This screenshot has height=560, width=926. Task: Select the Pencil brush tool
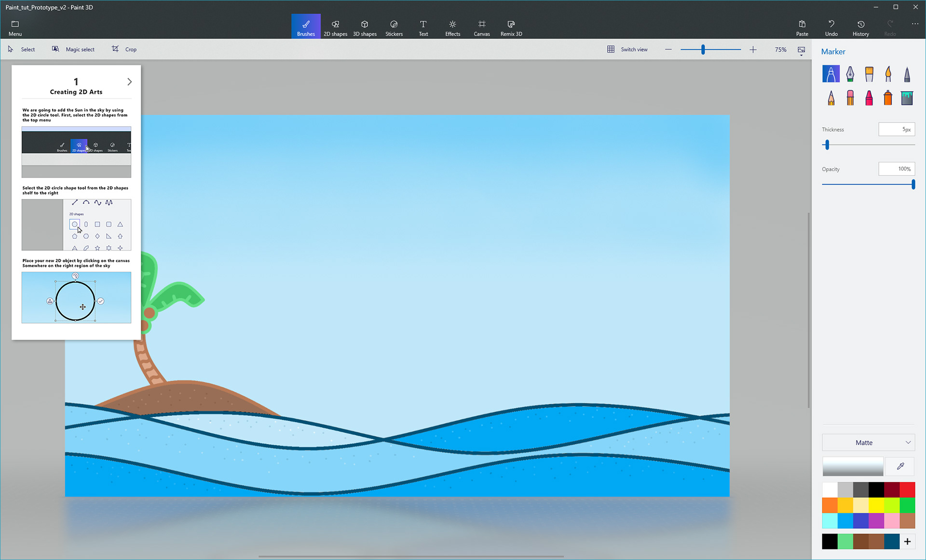click(x=831, y=98)
